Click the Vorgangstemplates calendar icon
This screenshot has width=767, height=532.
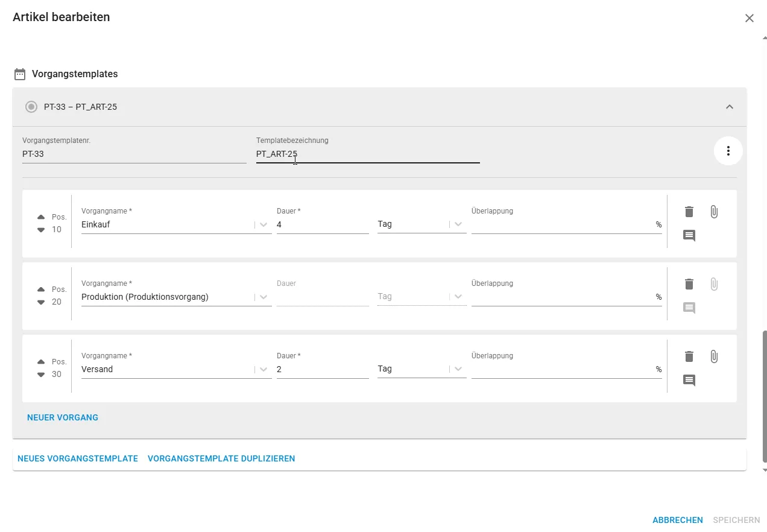[20, 74]
